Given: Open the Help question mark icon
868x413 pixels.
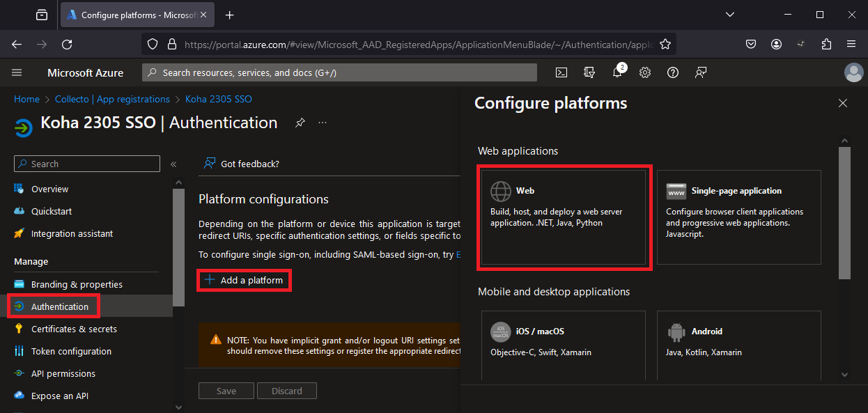Looking at the screenshot, I should point(673,72).
